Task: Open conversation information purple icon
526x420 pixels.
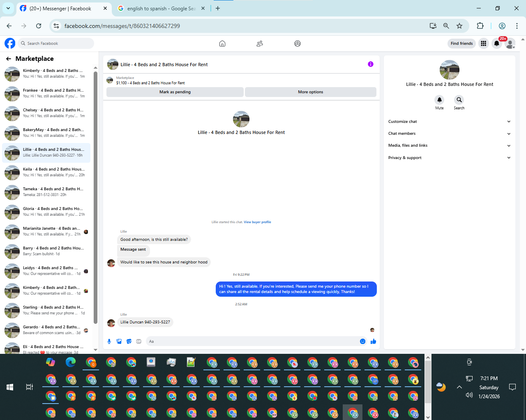Action: click(371, 64)
